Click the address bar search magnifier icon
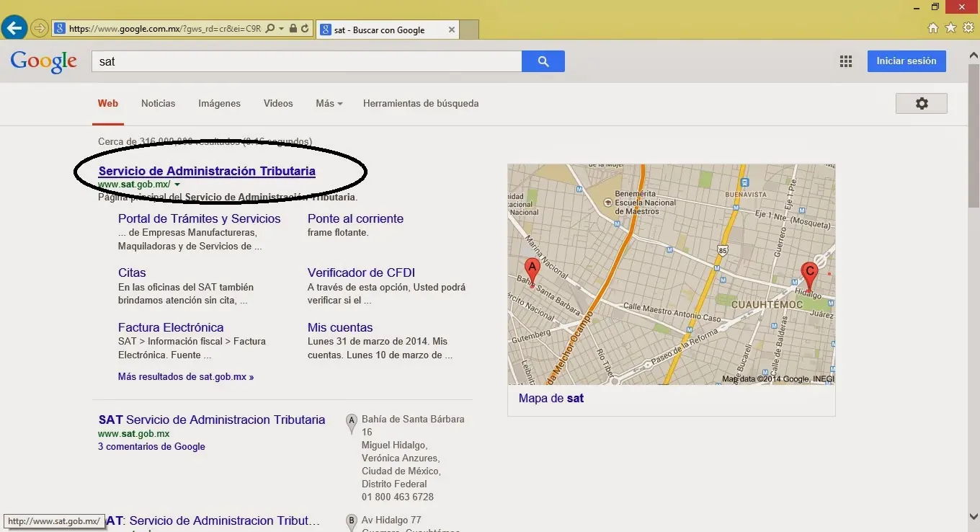 tap(270, 30)
